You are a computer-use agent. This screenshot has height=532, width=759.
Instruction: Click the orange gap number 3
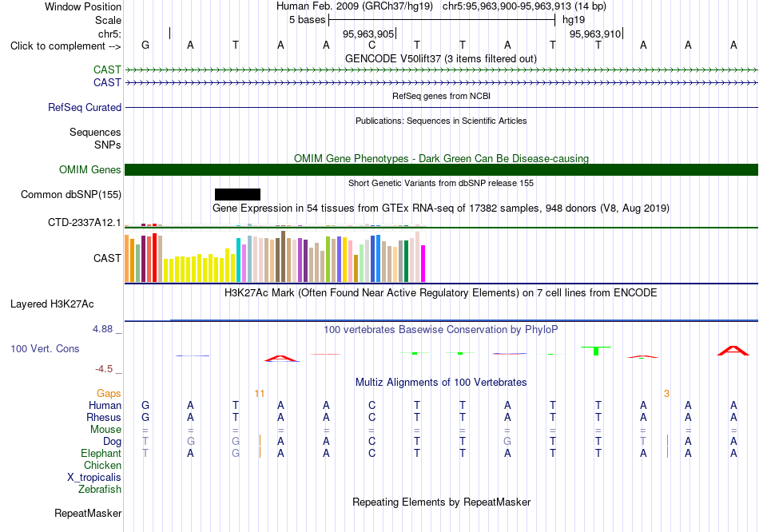666,394
